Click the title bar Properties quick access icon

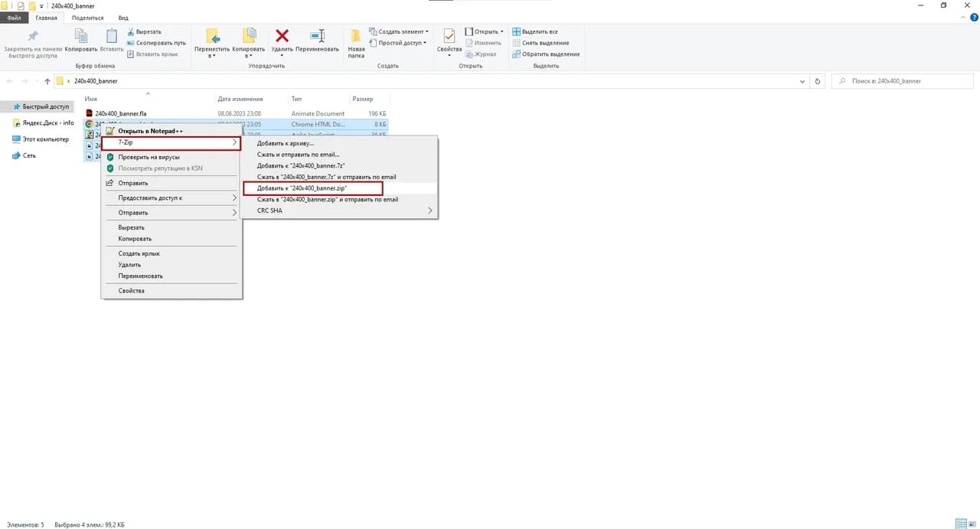(x=21, y=5)
